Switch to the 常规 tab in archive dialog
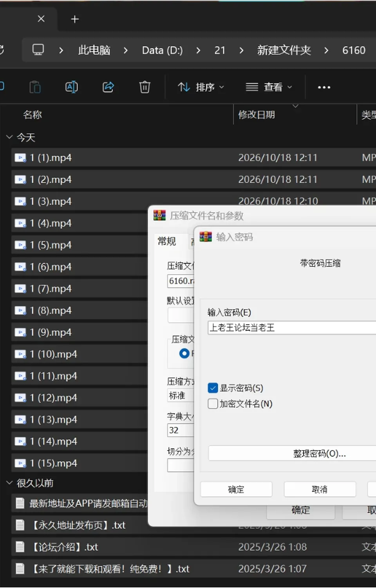376x588 pixels. (166, 241)
